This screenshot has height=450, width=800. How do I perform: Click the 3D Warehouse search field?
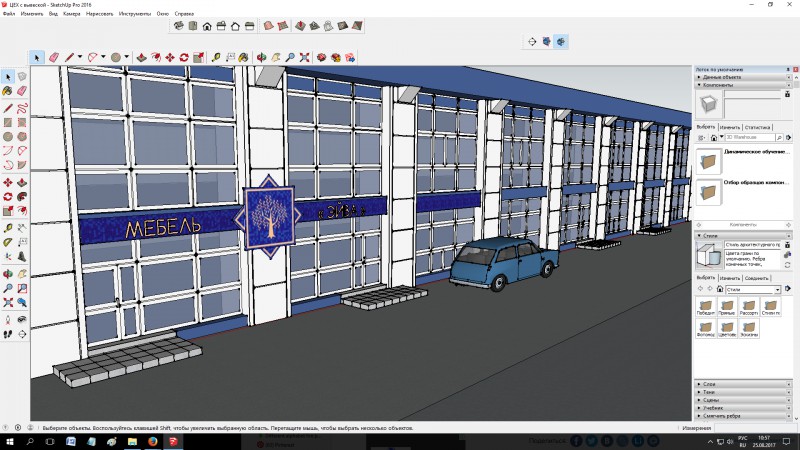(x=748, y=138)
